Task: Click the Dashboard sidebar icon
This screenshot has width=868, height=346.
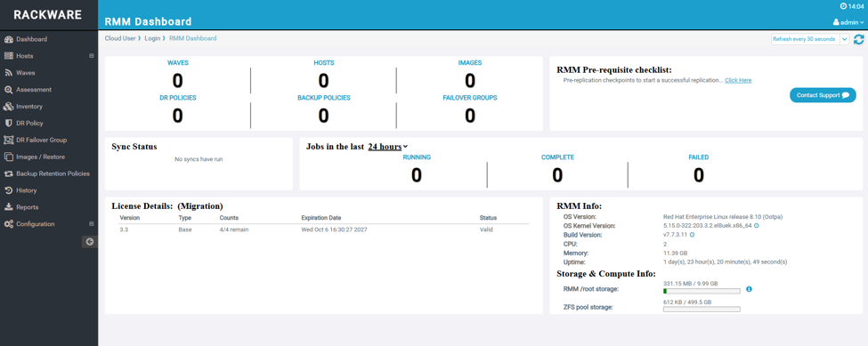Action: [8, 39]
